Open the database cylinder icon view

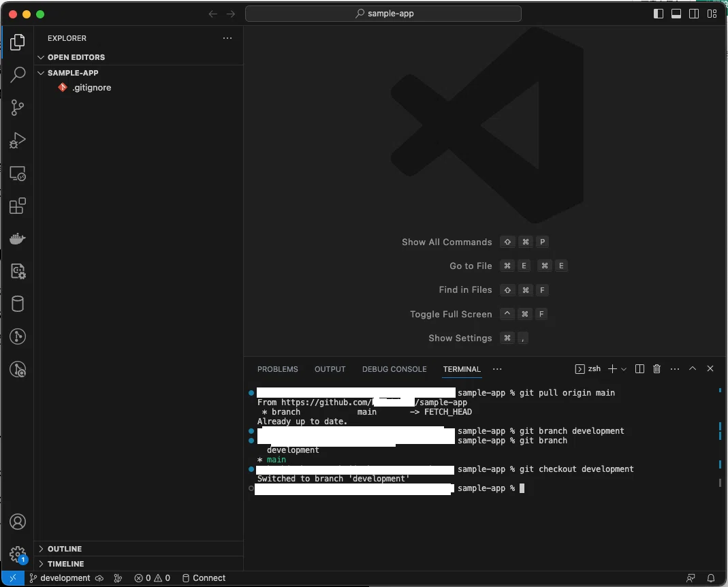[x=18, y=304]
